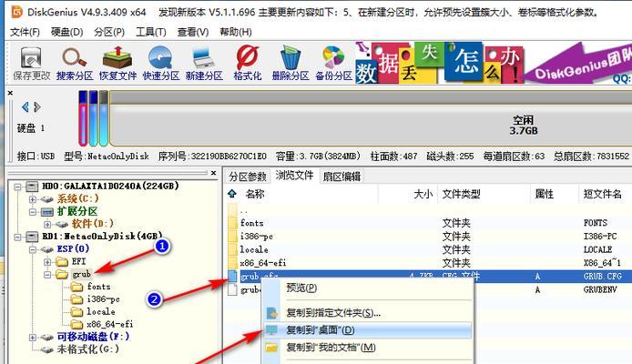Select Delete Partition (删除分区) tool
Image resolution: width=632 pixels, height=364 pixels.
[291, 64]
